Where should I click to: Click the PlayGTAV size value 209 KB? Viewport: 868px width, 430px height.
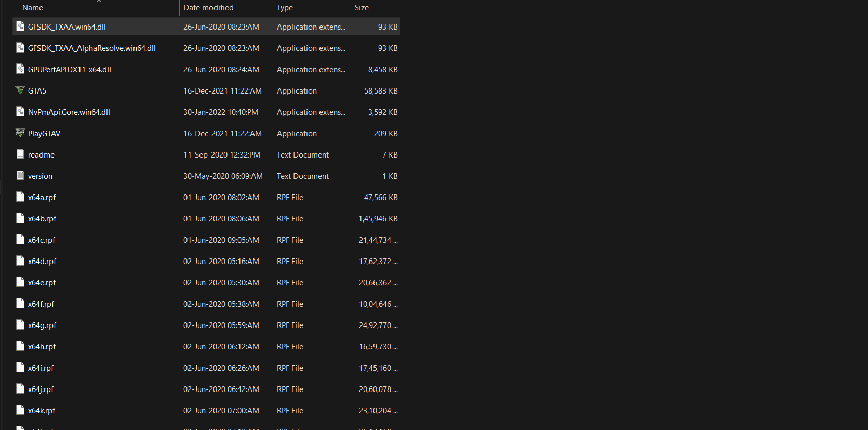point(386,134)
